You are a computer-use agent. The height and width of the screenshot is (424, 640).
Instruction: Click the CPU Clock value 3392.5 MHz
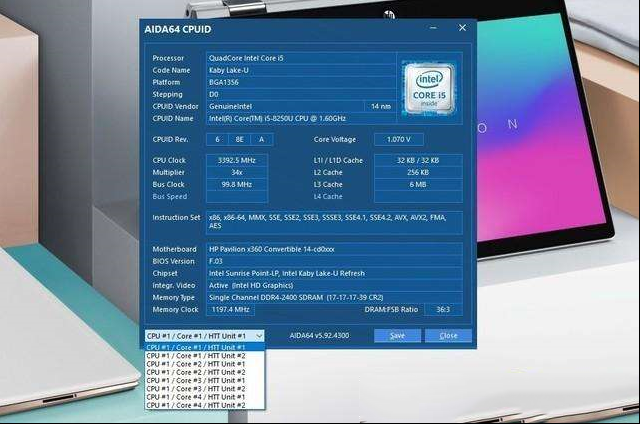[x=237, y=160]
